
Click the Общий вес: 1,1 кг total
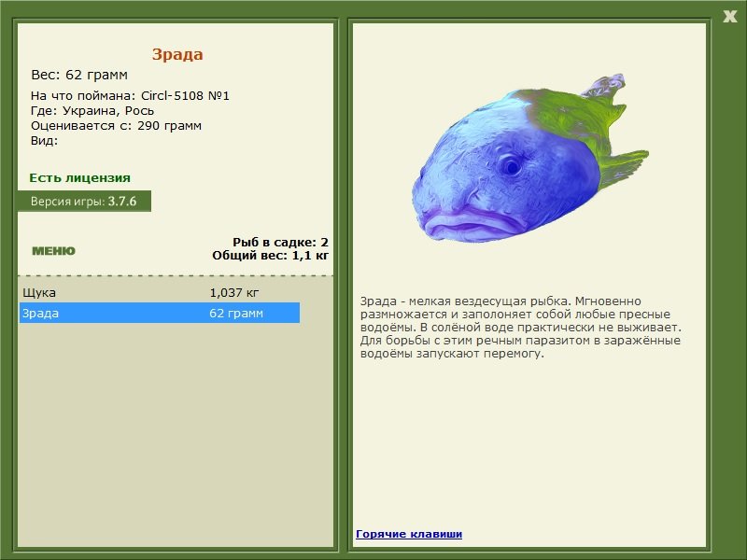click(x=271, y=255)
